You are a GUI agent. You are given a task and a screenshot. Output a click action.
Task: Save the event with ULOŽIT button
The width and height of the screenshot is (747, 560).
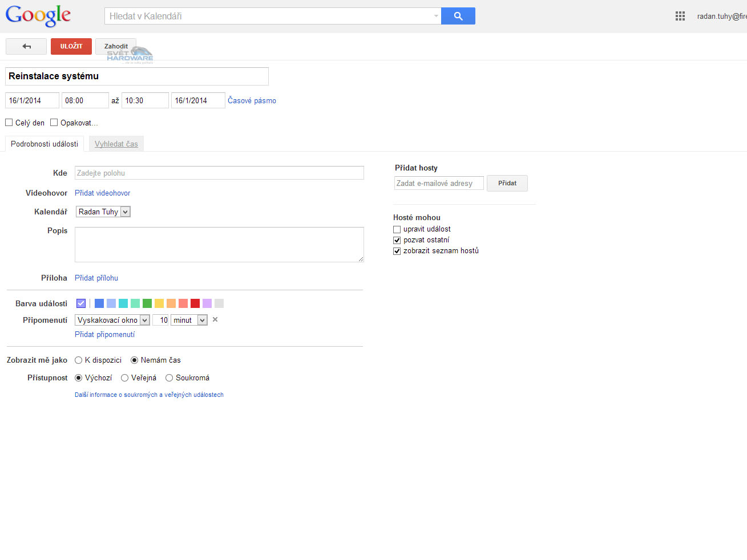[x=71, y=46]
